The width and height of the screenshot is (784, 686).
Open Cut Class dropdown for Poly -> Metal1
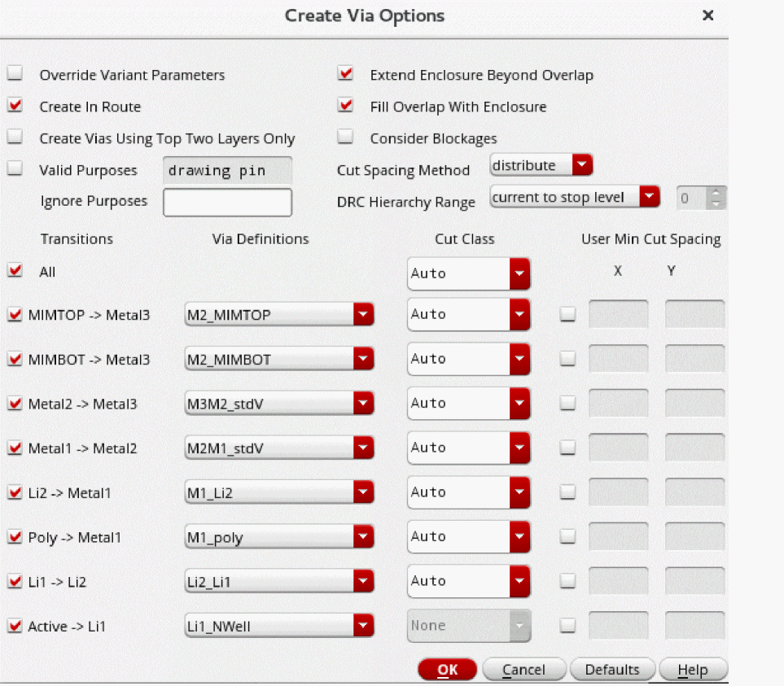(x=468, y=536)
